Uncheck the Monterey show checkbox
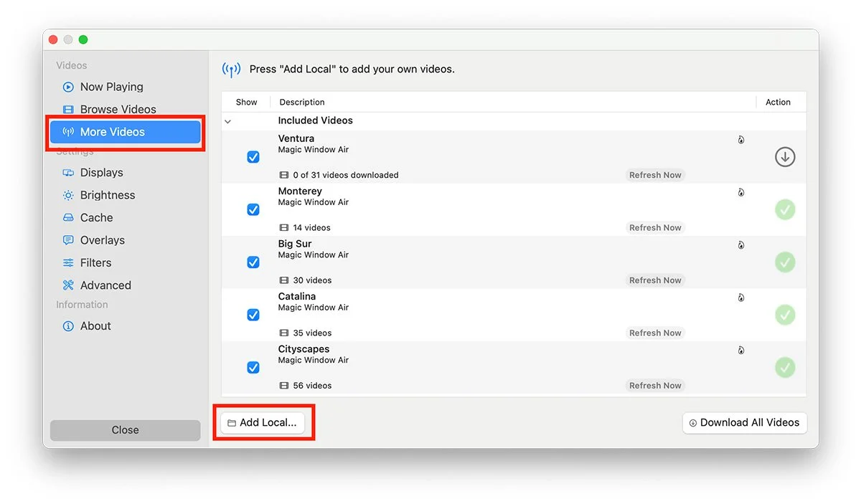This screenshot has width=861, height=504. [253, 209]
